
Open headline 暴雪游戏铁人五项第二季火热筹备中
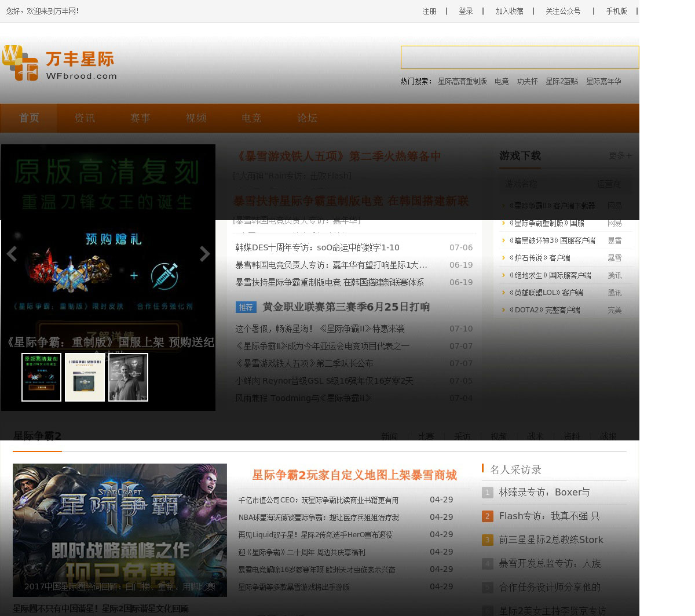tap(337, 156)
